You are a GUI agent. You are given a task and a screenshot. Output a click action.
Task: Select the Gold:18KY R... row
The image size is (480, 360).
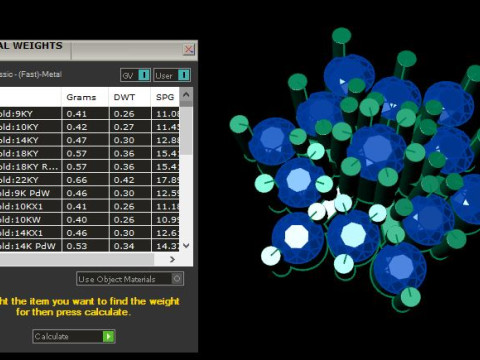(89, 166)
